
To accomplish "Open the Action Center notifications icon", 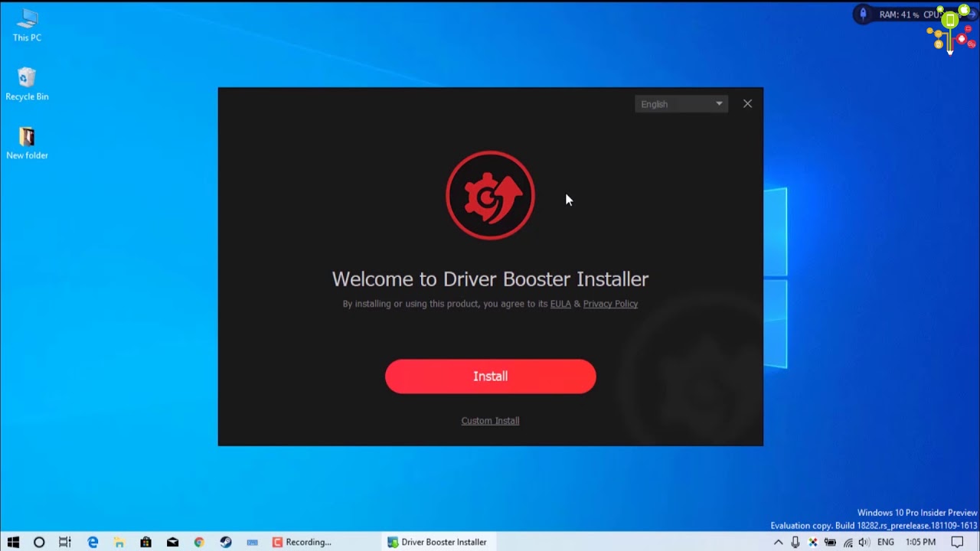I will click(957, 542).
